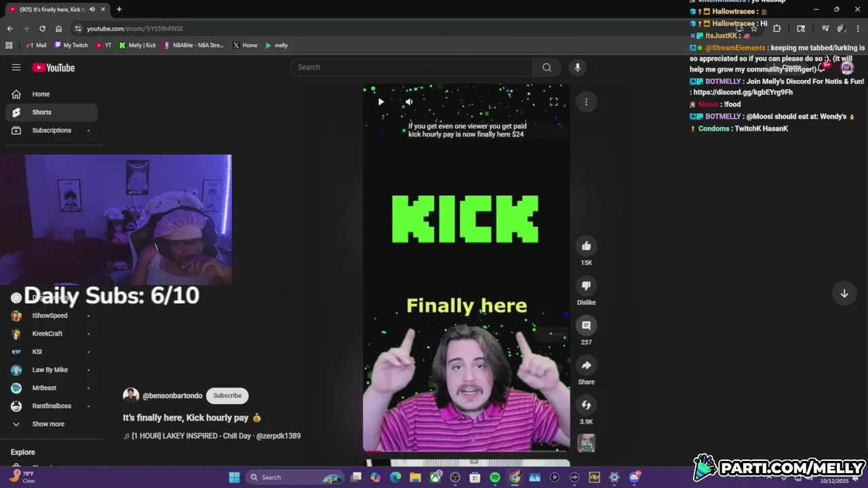Open Spotify from the taskbar
This screenshot has width=868, height=488.
click(495, 477)
